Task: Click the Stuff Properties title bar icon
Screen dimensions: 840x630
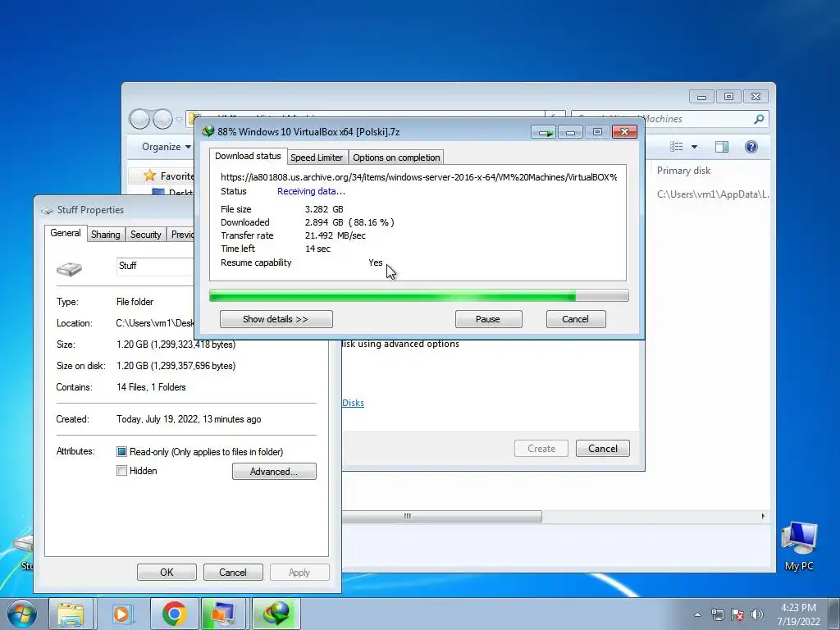Action: pyautogui.click(x=47, y=210)
